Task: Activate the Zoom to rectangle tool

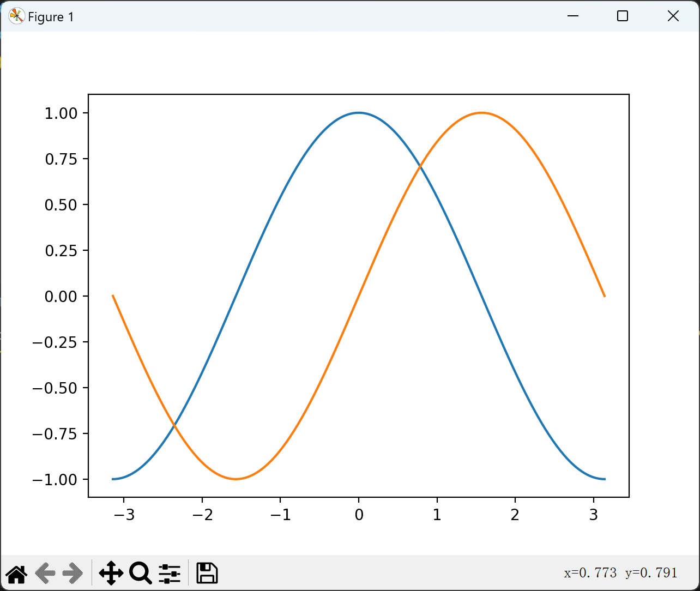Action: (x=140, y=573)
